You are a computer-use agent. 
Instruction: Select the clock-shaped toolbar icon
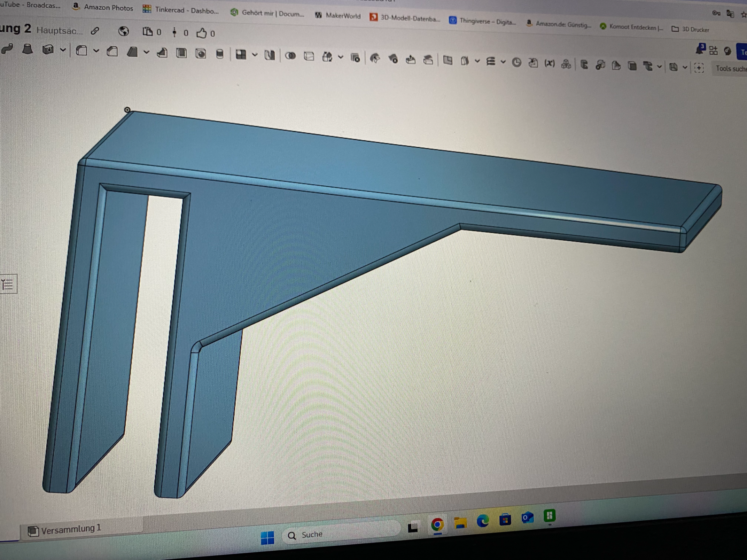click(517, 62)
